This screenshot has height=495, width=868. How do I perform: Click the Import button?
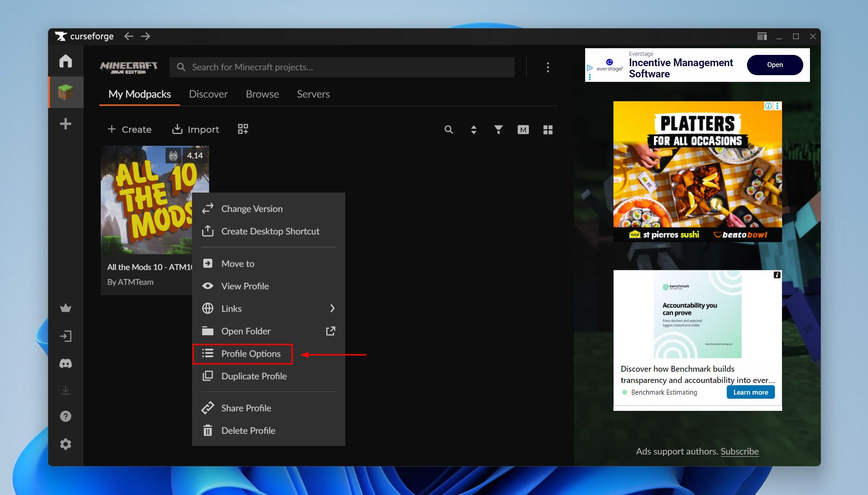(x=195, y=130)
